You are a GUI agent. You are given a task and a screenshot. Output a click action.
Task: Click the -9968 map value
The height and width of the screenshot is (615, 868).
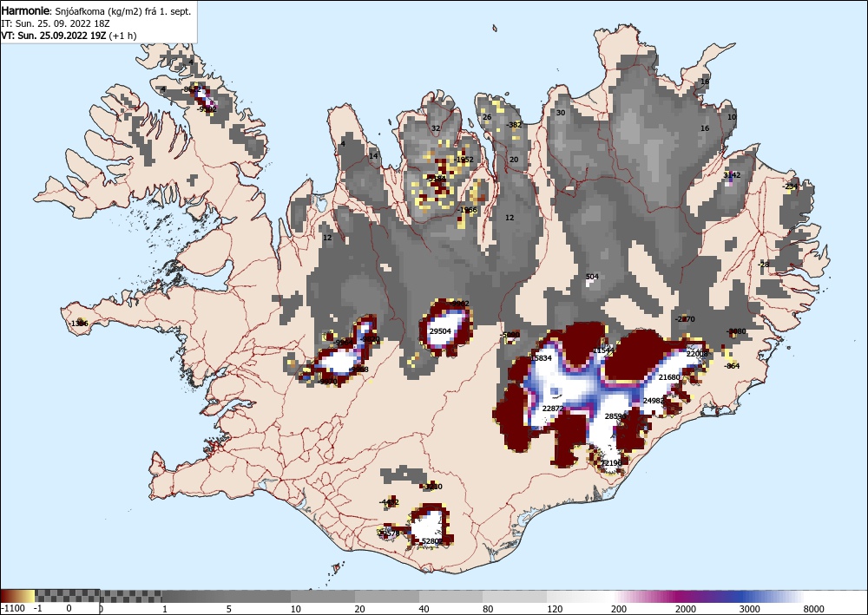358,369
